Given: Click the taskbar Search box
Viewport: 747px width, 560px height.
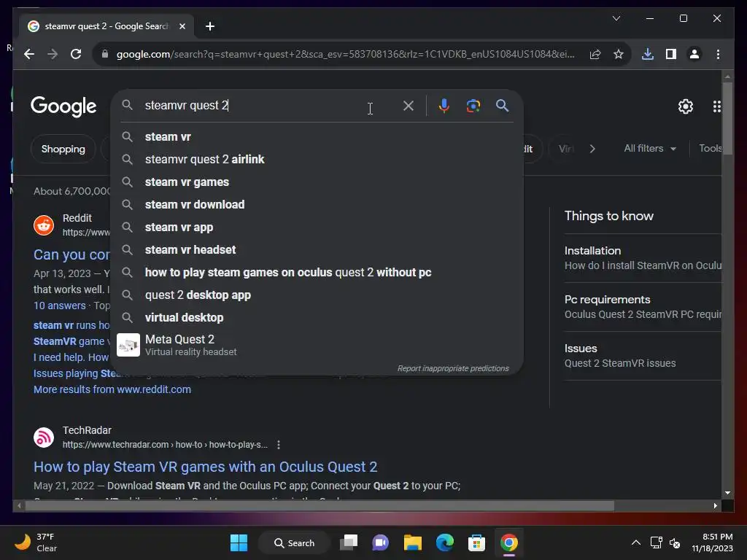Looking at the screenshot, I should tap(294, 542).
